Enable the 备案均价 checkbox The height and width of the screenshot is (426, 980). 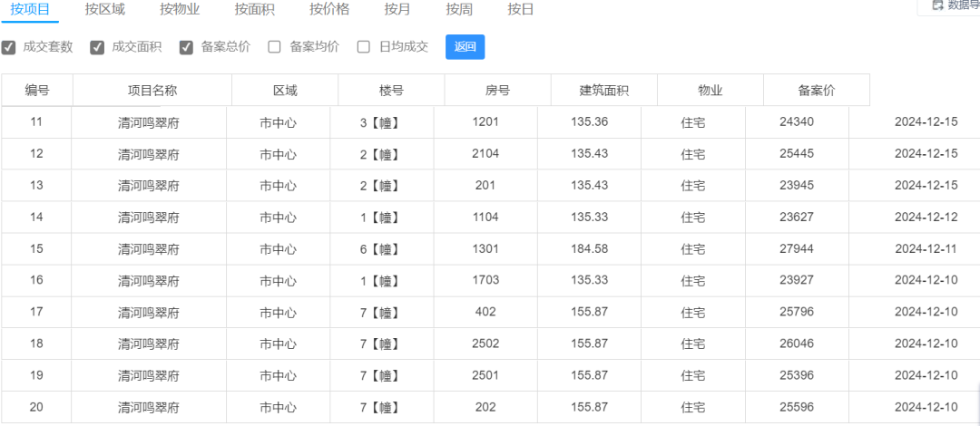(274, 47)
